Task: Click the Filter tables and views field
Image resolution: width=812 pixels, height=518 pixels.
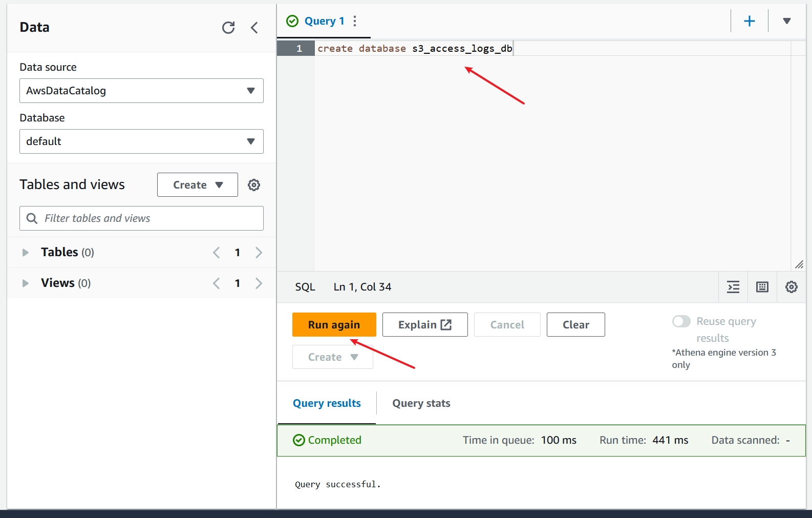Action: coord(148,218)
